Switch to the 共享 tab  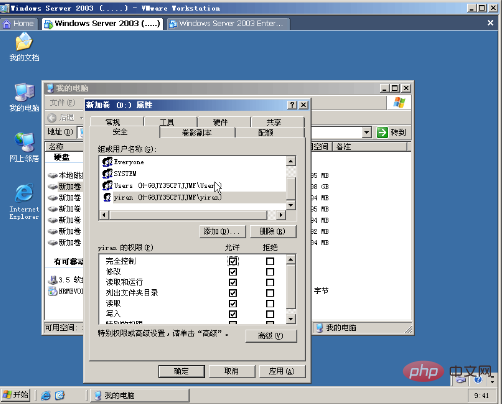click(277, 122)
